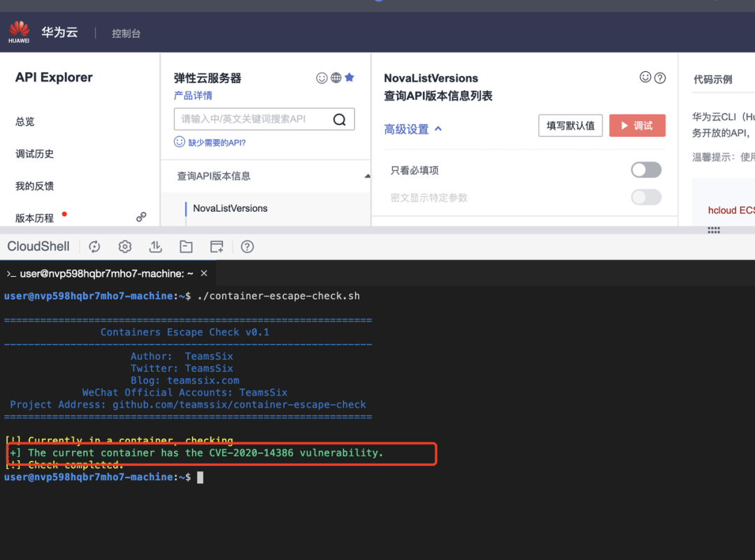
Task: Click the red 调试 debug button
Action: pos(637,126)
